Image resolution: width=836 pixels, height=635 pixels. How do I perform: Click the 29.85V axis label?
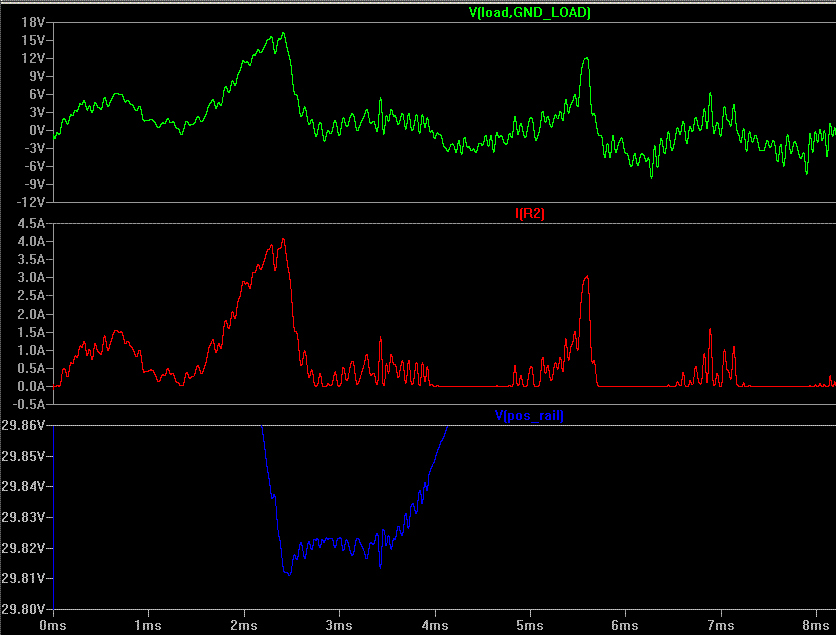[x=23, y=456]
